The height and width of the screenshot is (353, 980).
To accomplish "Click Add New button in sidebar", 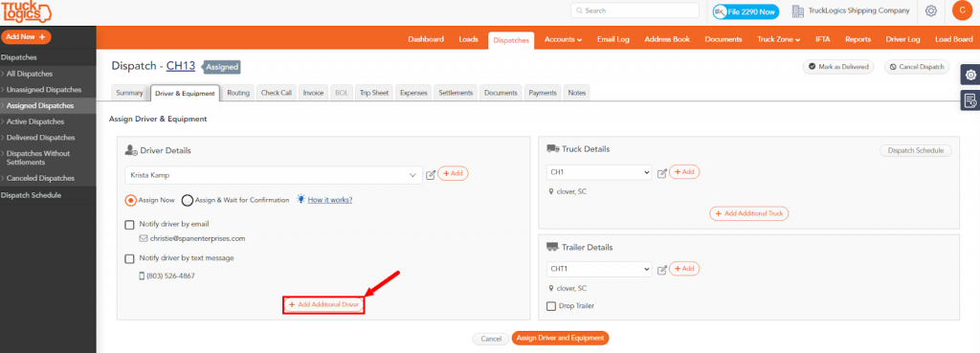I will (x=26, y=37).
